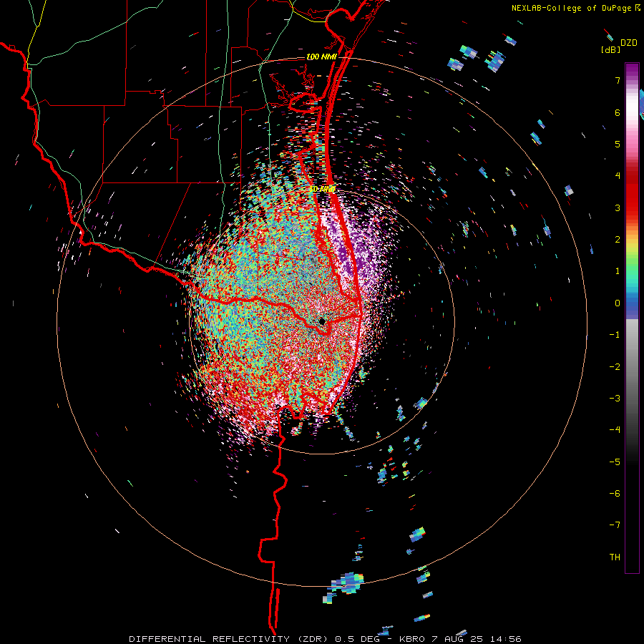Click the -6 value on color scale
This screenshot has height=644, width=644.
615,493
